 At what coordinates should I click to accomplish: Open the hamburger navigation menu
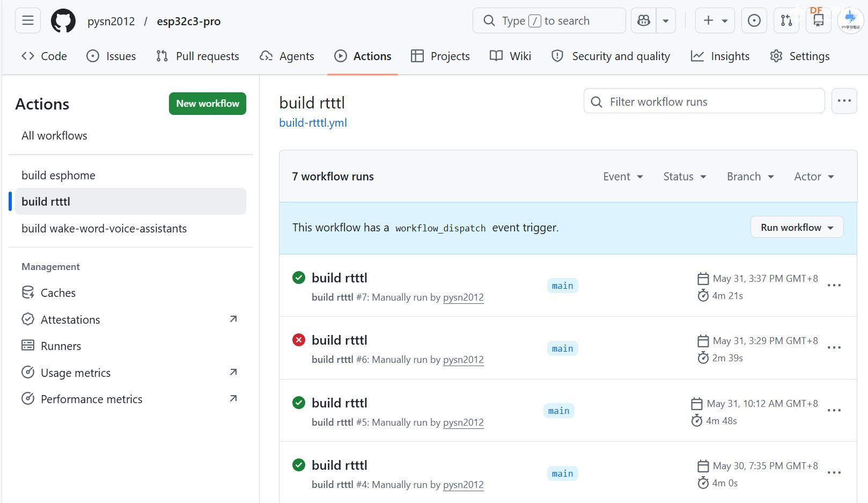tap(28, 20)
